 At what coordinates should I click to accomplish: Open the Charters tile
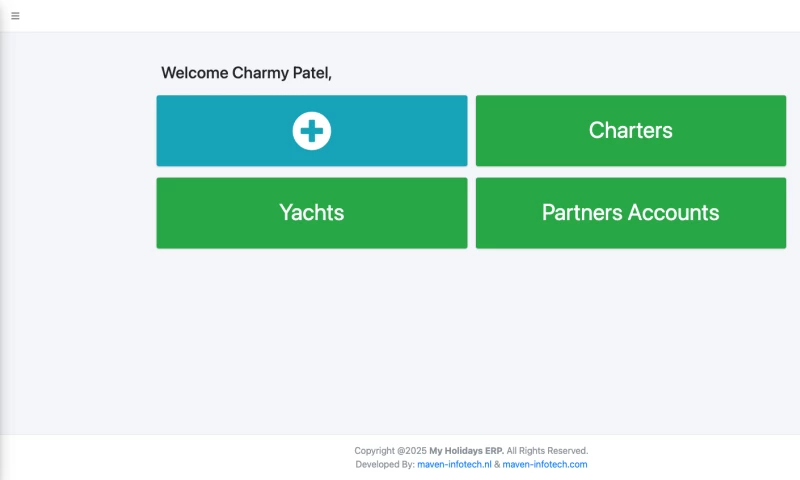point(630,131)
